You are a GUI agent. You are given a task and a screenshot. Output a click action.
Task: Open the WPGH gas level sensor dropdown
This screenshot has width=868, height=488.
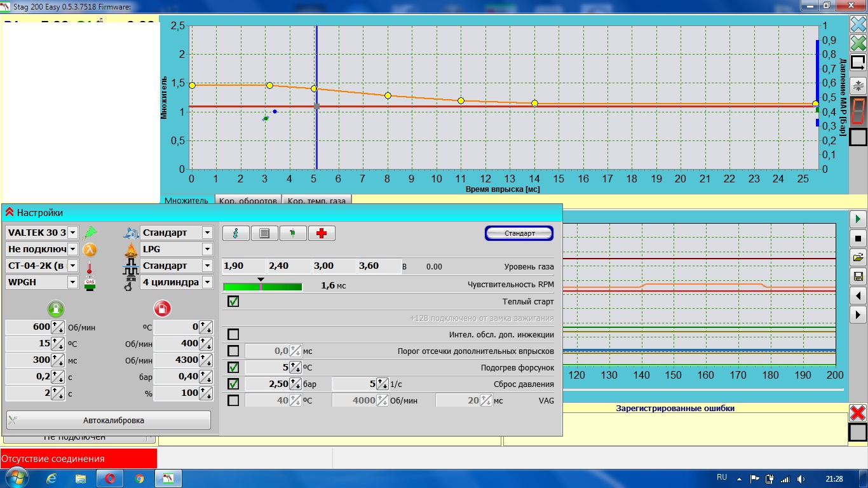click(x=72, y=282)
